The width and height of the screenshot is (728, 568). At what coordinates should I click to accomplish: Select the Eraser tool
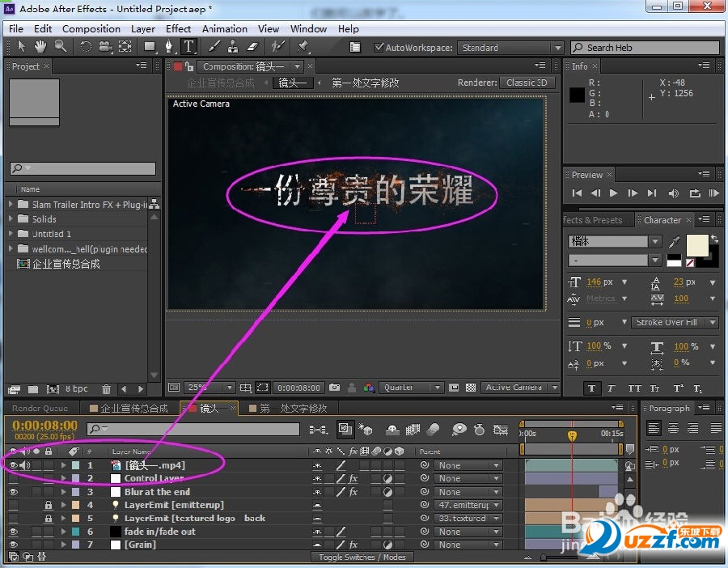pyautogui.click(x=252, y=46)
